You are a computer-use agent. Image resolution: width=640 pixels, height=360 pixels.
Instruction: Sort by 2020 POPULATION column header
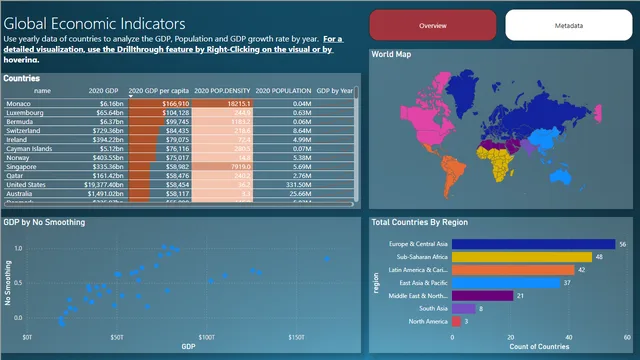coord(283,91)
